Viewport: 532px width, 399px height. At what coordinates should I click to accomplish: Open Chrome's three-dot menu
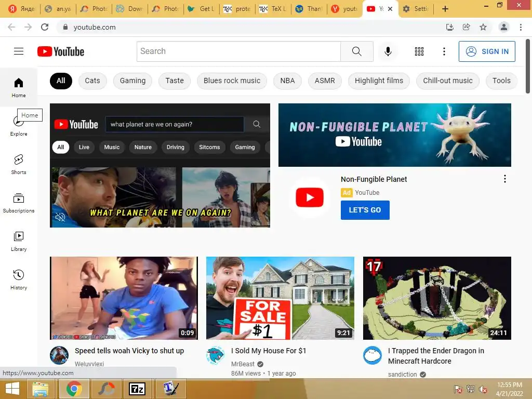click(521, 27)
